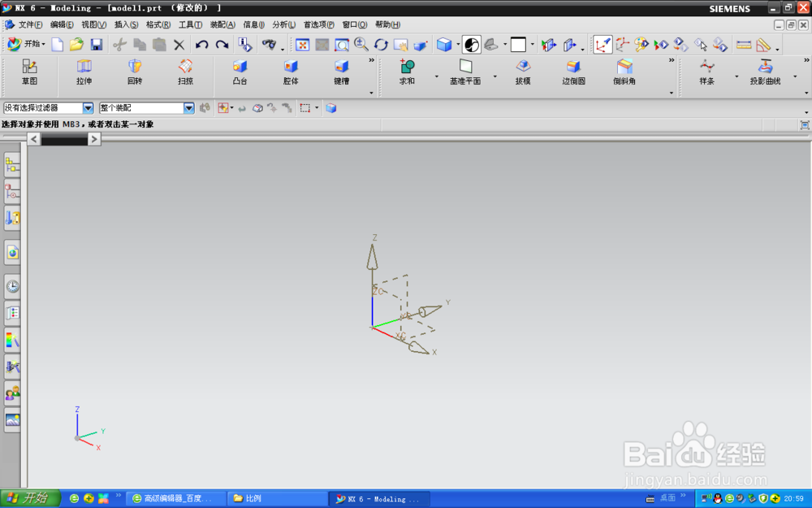The height and width of the screenshot is (508, 812).
Task: Toggle the black-and-white face analysis icon
Action: 471,45
